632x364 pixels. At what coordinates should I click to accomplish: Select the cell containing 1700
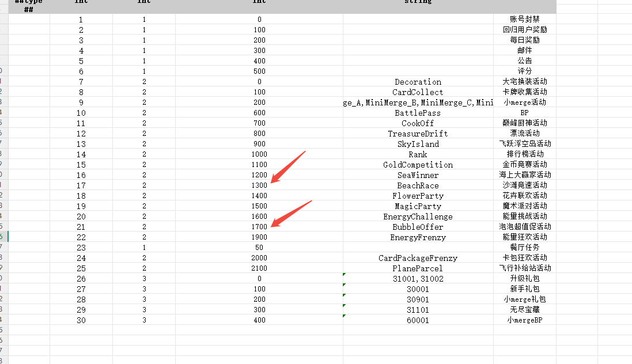tap(259, 227)
